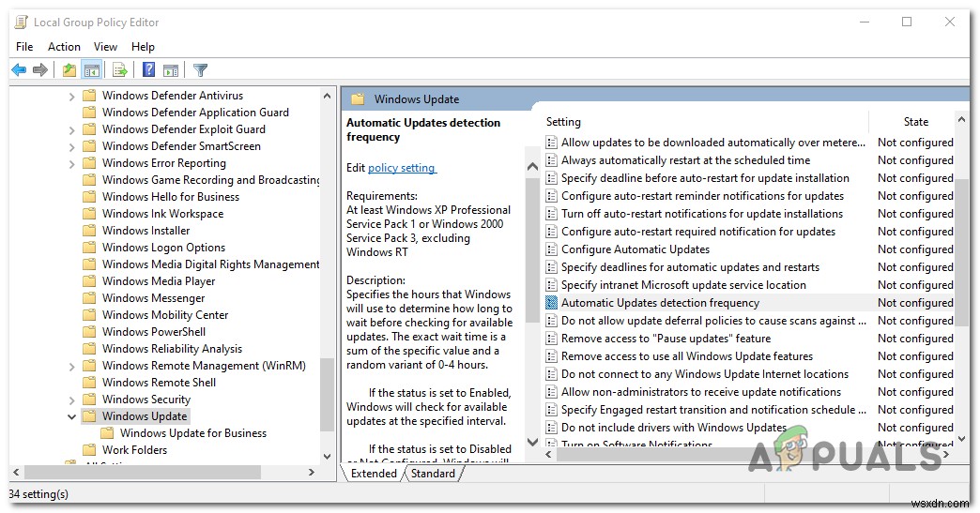Select Windows Ink Workspace folder
This screenshot has height=513, width=980.
click(162, 214)
